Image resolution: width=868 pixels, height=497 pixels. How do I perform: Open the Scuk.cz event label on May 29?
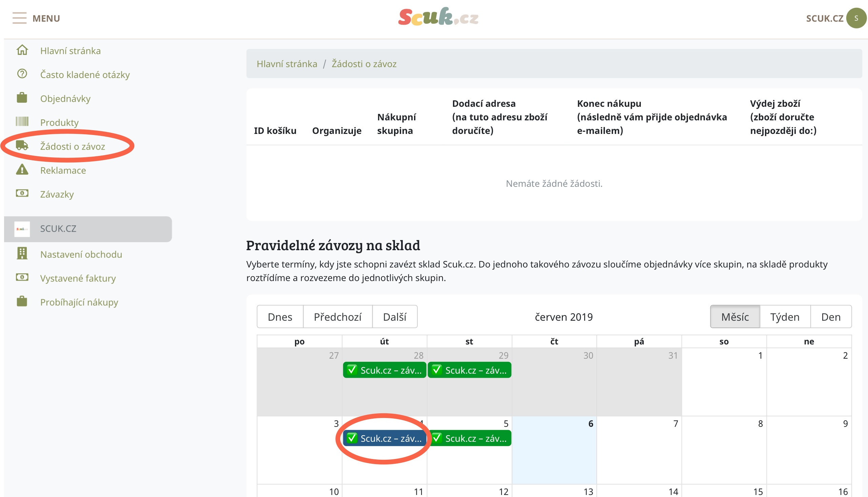coord(476,370)
